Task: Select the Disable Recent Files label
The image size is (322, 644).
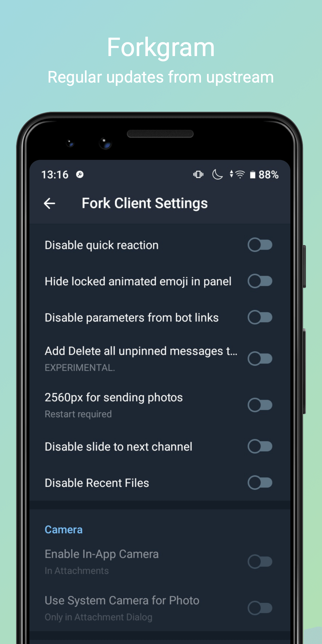Action: pyautogui.click(x=97, y=483)
